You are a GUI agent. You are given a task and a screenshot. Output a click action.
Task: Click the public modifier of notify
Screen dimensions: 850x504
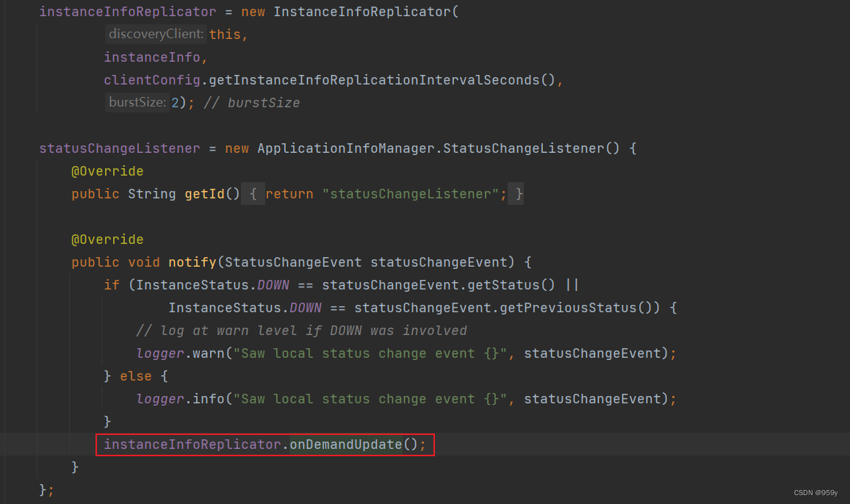coord(95,262)
